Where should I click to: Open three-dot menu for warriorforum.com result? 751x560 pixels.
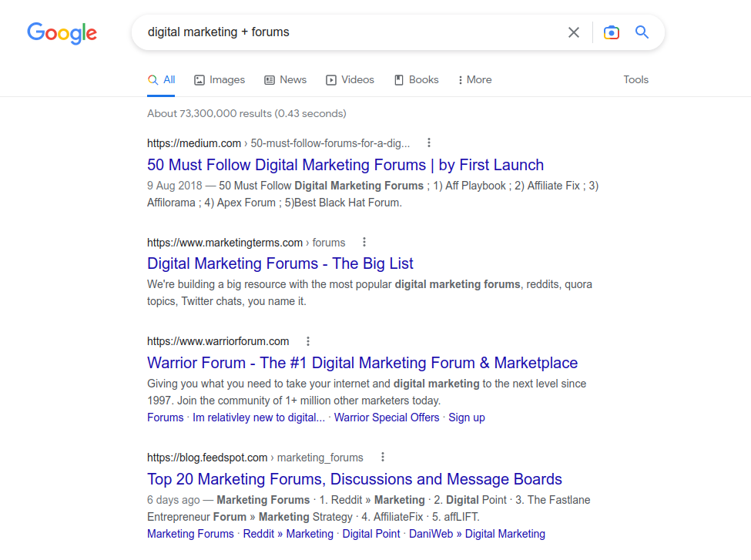point(308,341)
